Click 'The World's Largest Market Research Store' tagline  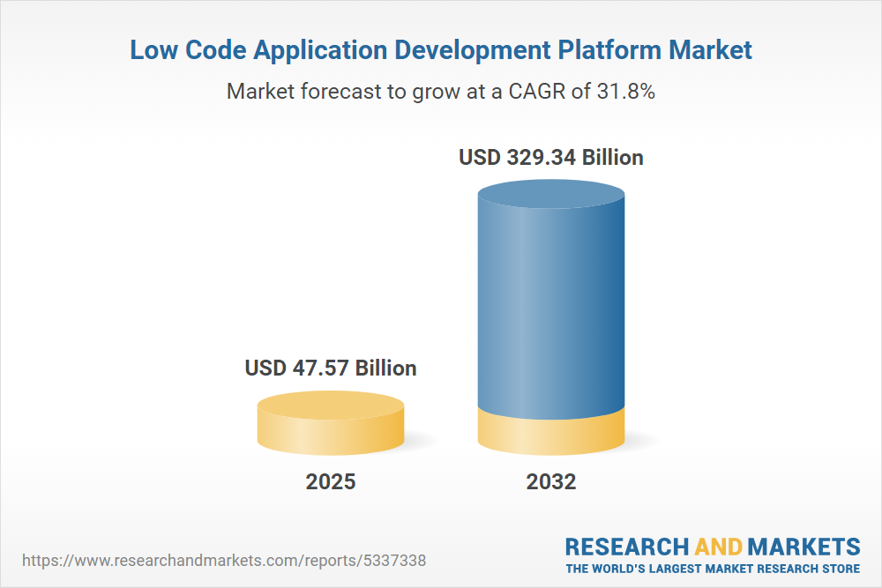pos(712,569)
